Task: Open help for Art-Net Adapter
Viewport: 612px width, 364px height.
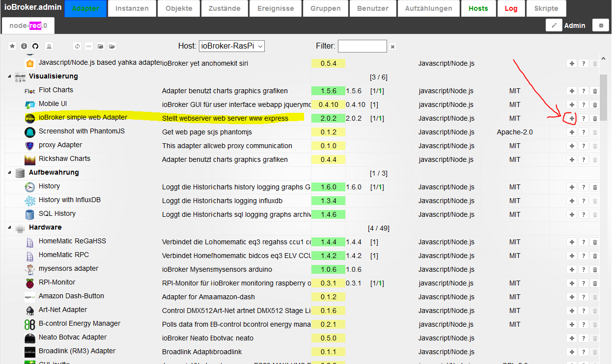Action: (x=584, y=311)
